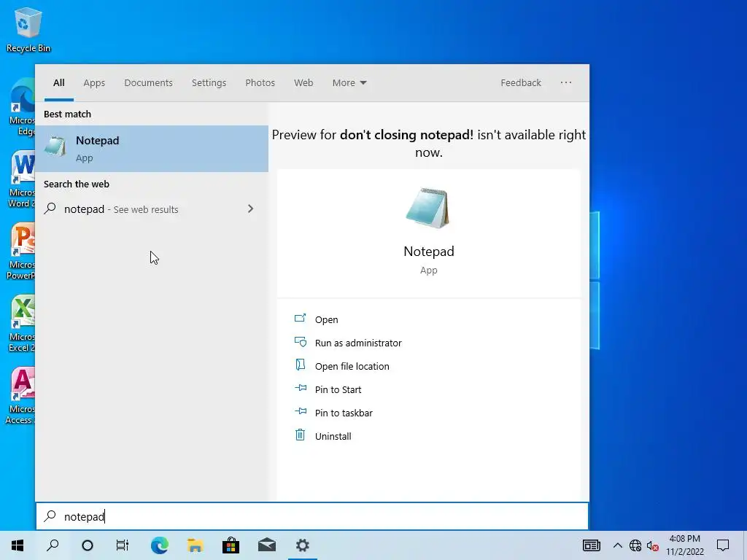The width and height of the screenshot is (747, 560).
Task: Click the search box containing notepad
Action: click(312, 517)
